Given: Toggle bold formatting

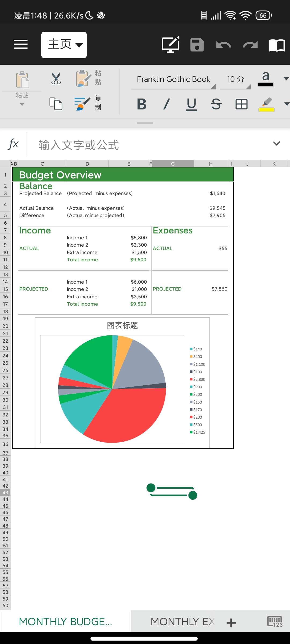Looking at the screenshot, I should click(x=142, y=104).
